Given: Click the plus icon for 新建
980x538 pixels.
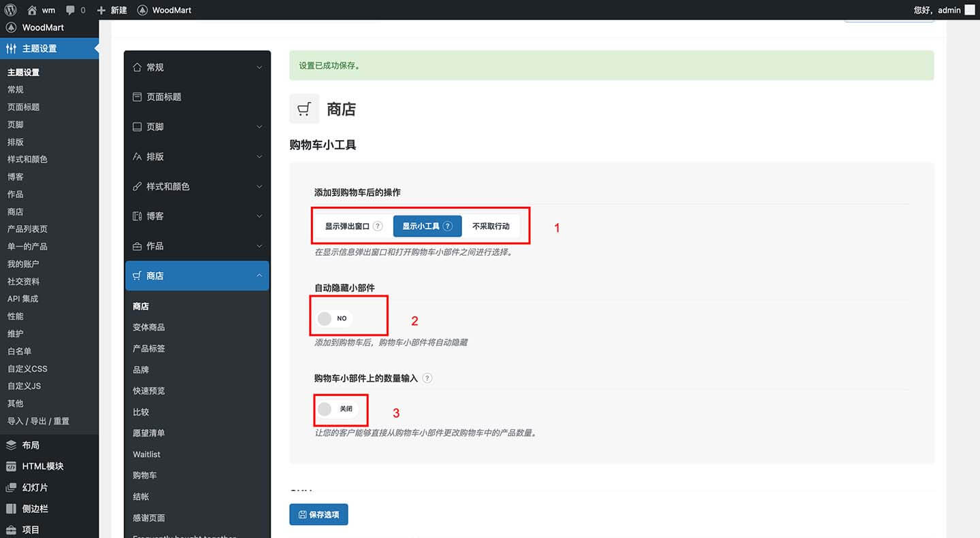Looking at the screenshot, I should pyautogui.click(x=101, y=10).
